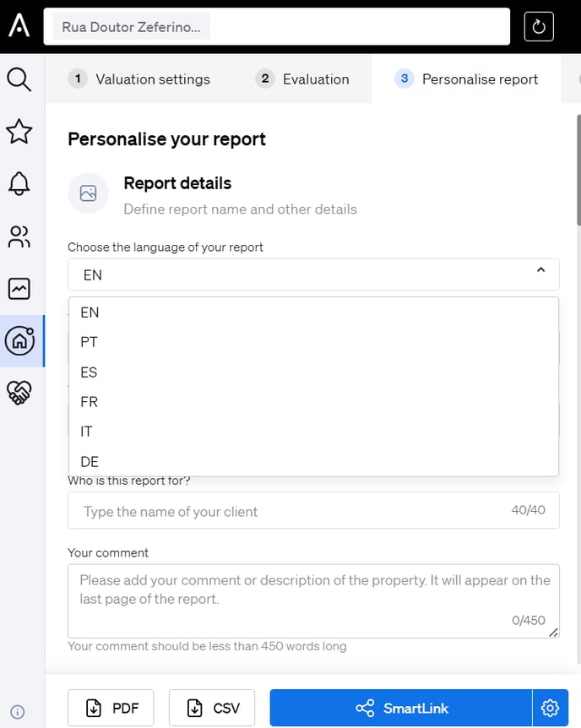The height and width of the screenshot is (728, 581).
Task: Click the refresh icon in top bar
Action: click(x=538, y=26)
